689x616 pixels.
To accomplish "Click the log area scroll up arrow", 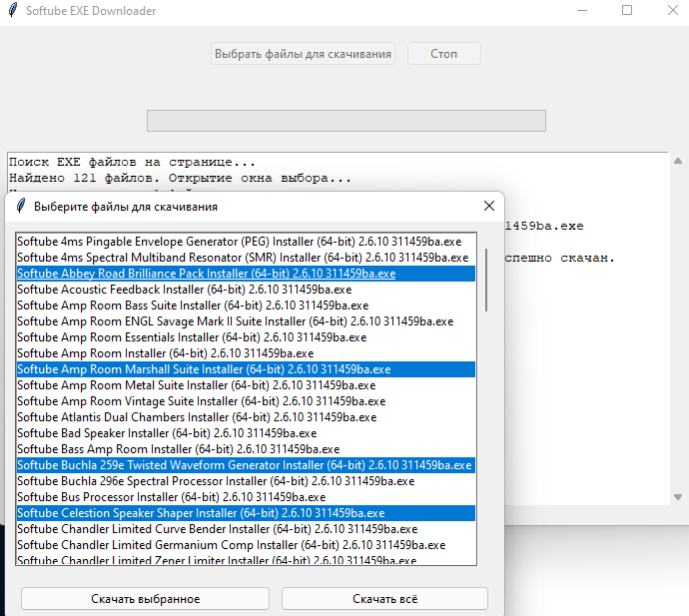I will tap(678, 162).
